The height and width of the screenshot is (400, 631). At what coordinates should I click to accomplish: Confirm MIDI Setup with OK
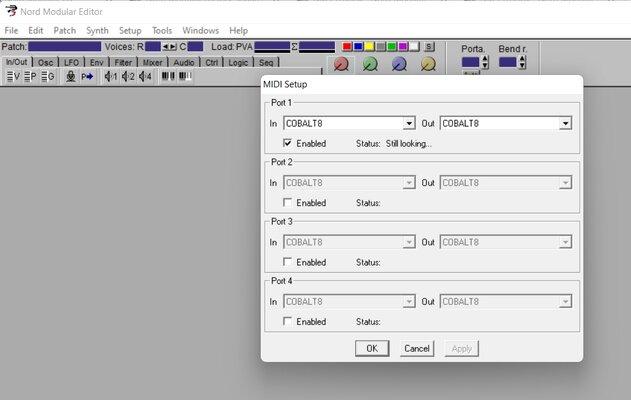tap(372, 348)
